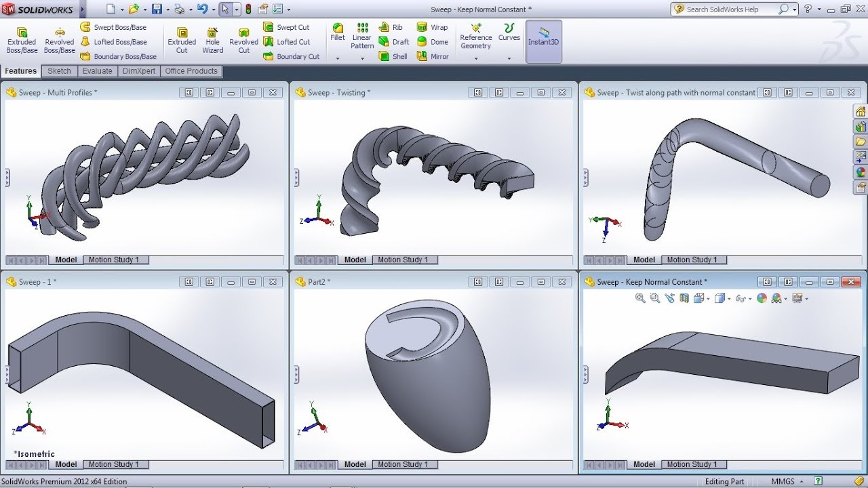This screenshot has width=868, height=488.
Task: Expand the SolidWorks menu flyout arrow
Action: tap(83, 9)
